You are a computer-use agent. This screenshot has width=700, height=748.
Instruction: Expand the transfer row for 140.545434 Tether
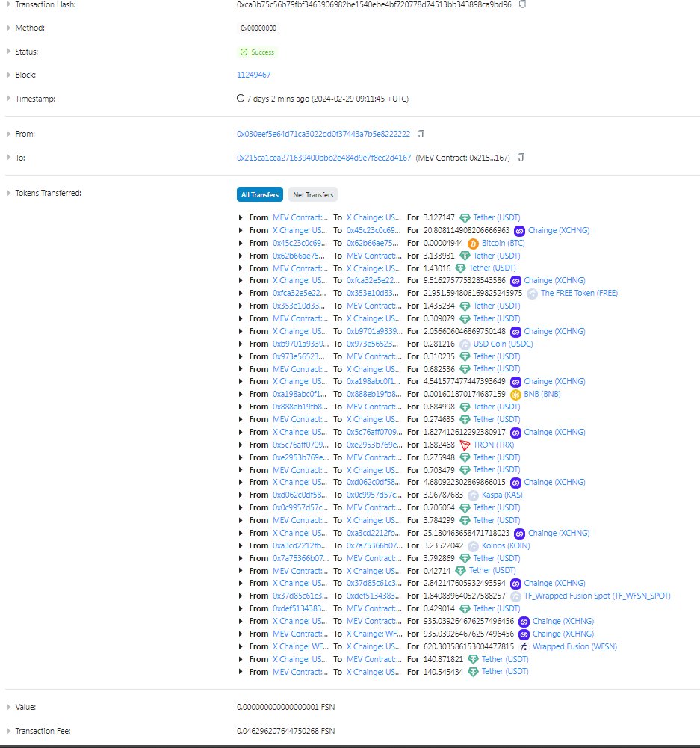click(241, 672)
